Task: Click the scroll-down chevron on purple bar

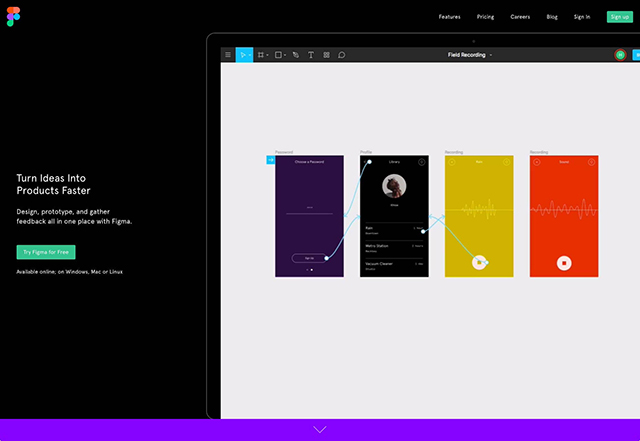Action: (x=320, y=430)
